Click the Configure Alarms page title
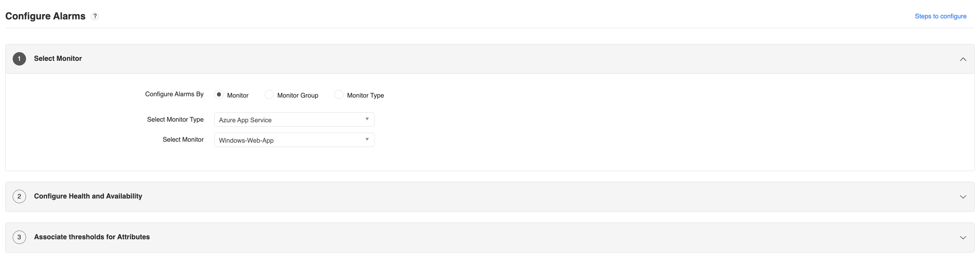Screen dimensions: 980x268 point(45,16)
